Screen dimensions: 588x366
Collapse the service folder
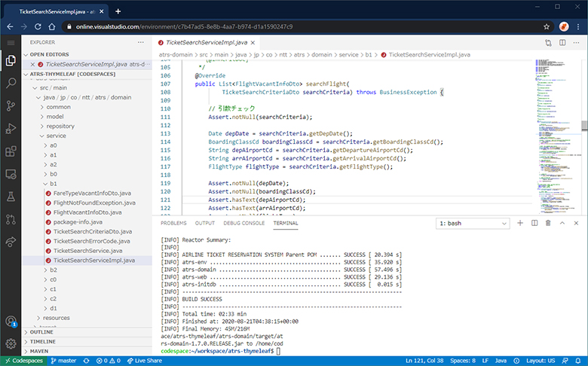57,136
